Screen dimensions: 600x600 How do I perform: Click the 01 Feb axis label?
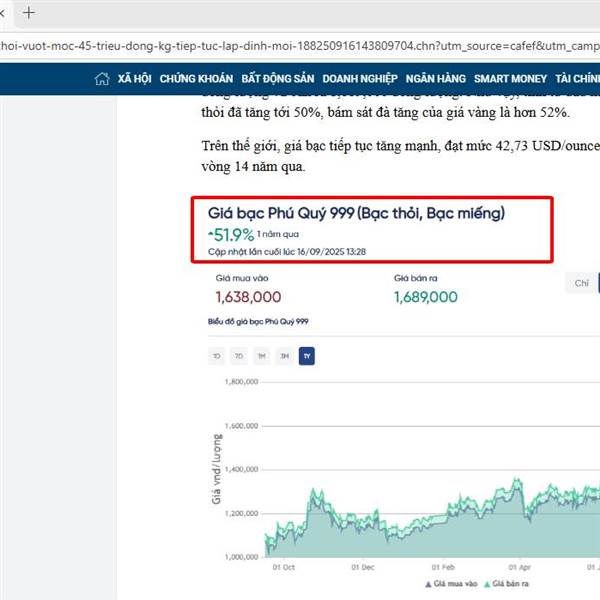(x=443, y=567)
